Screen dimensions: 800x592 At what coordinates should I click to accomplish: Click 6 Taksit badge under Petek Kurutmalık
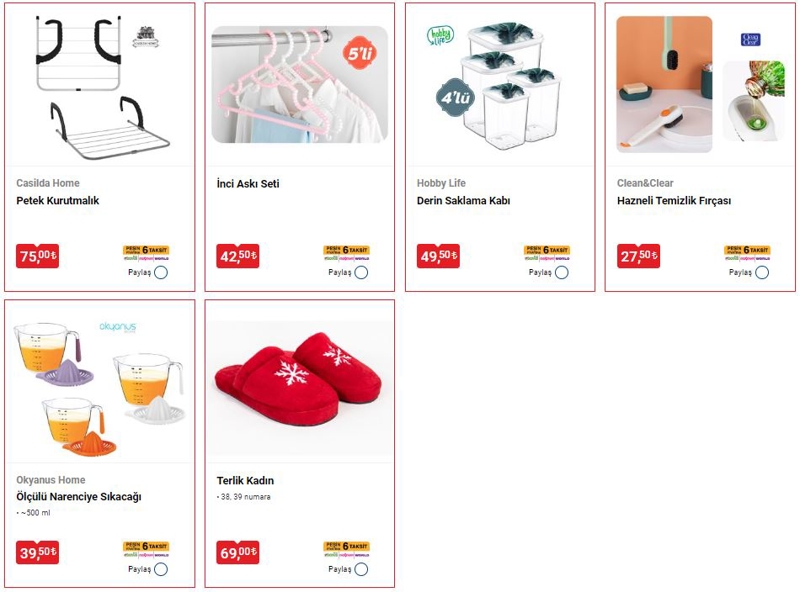pyautogui.click(x=146, y=250)
